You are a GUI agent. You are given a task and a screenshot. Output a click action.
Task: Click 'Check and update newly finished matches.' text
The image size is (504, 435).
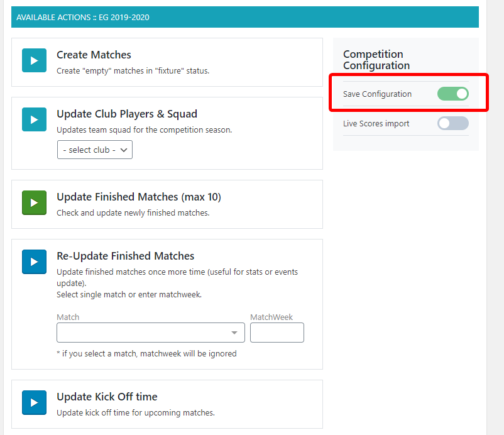tap(133, 213)
